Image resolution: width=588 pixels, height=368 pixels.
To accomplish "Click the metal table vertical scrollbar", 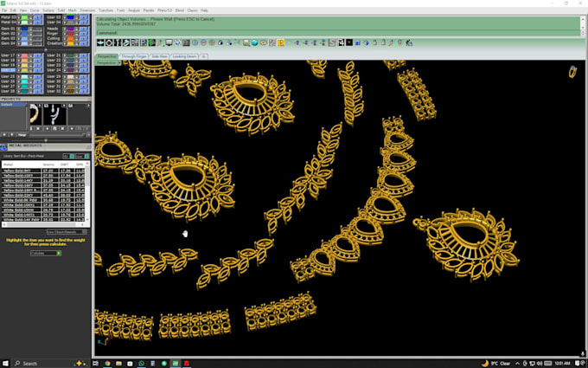I will (x=87, y=191).
